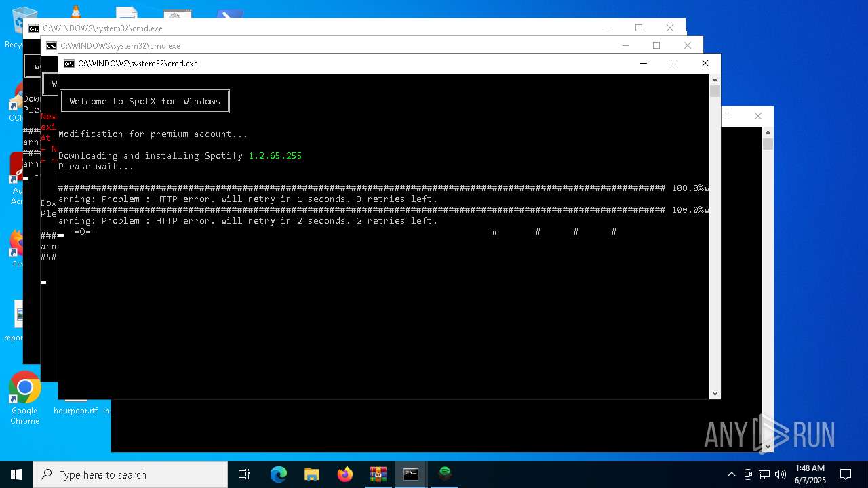Maximize the middle cmd.exe window
The image size is (868, 488).
(x=656, y=45)
